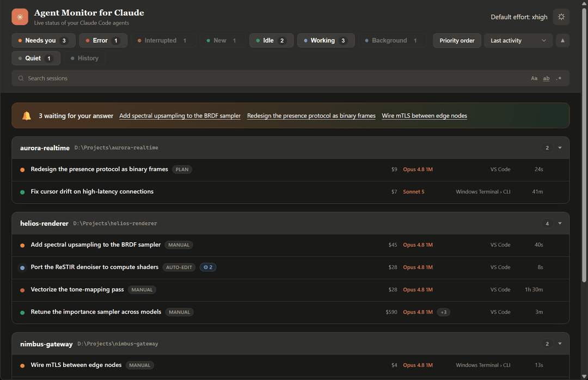Focus the 'Search sessions' input field

[x=291, y=78]
